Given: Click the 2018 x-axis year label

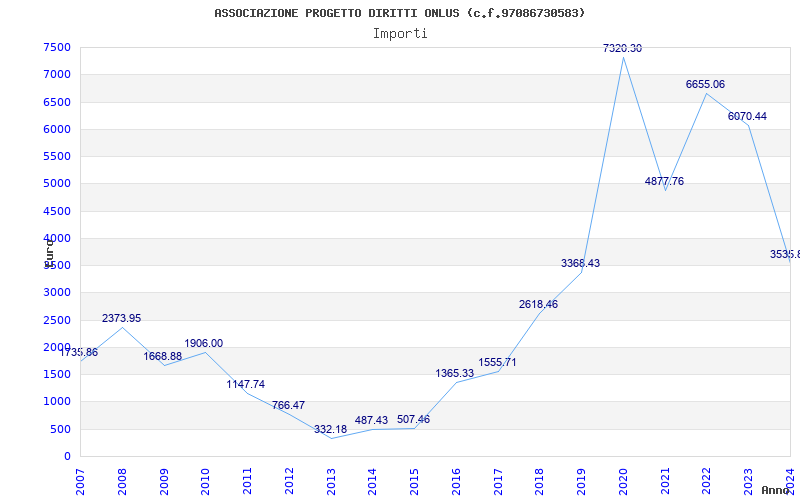Looking at the screenshot, I should click(x=539, y=481).
